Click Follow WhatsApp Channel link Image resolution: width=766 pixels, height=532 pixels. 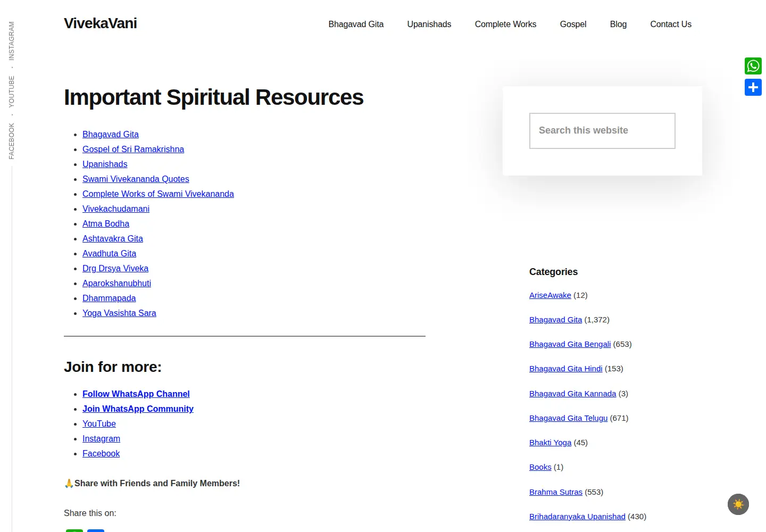[x=136, y=394]
